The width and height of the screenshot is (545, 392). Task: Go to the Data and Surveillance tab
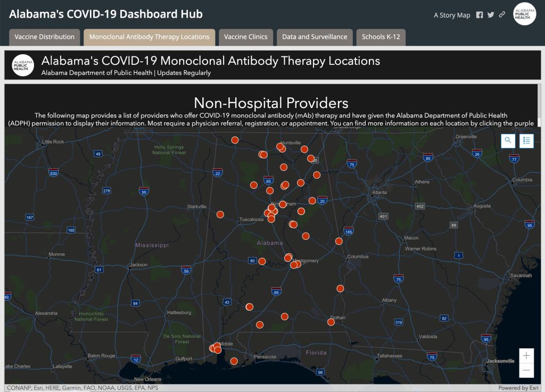(x=315, y=37)
